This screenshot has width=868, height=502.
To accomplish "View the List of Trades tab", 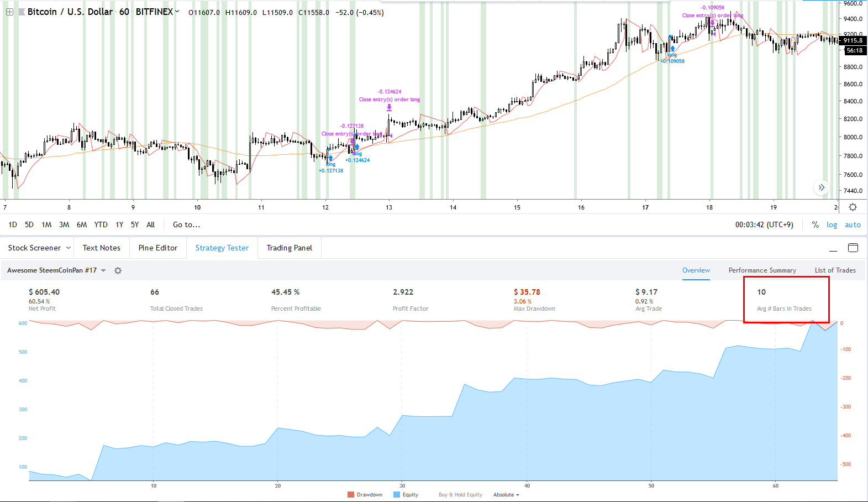I will (x=835, y=270).
